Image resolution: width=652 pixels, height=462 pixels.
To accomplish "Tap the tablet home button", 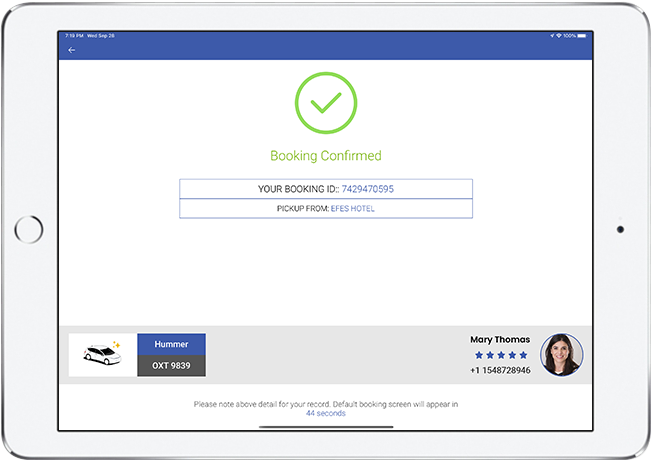I will tap(29, 230).
